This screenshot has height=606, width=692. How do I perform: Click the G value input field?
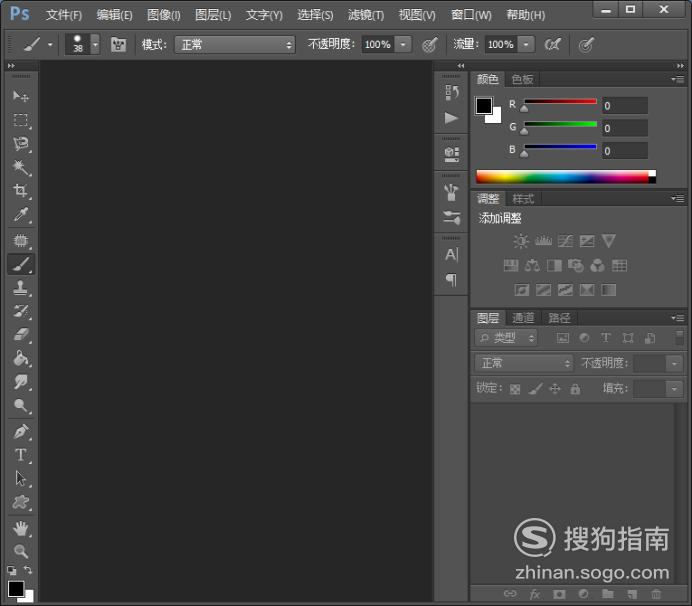click(625, 128)
